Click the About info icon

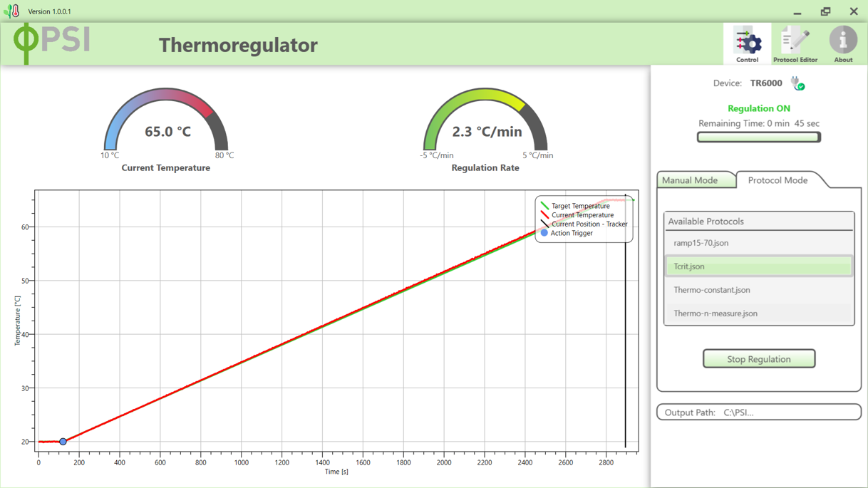pyautogui.click(x=843, y=44)
